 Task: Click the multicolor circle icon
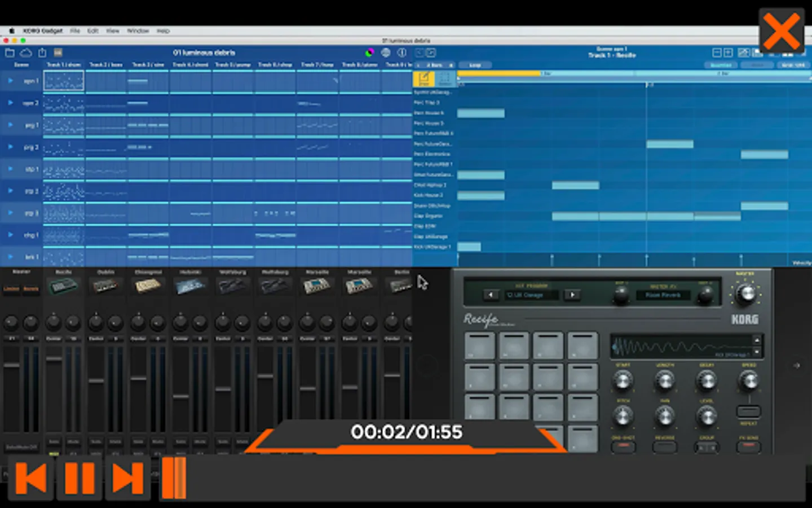point(369,52)
